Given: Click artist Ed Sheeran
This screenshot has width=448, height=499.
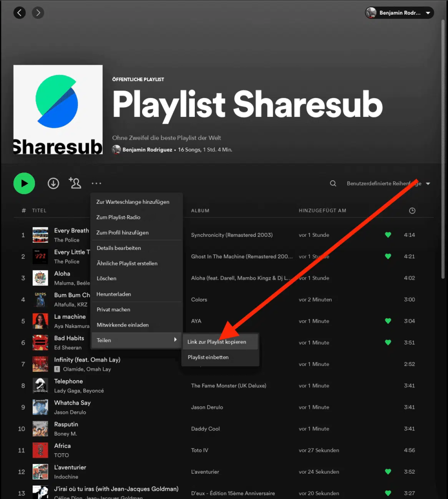Looking at the screenshot, I should click(x=68, y=347).
